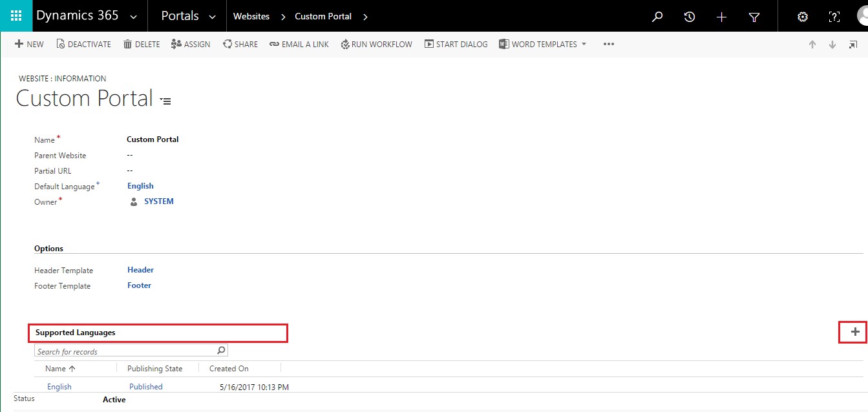The height and width of the screenshot is (412, 868).
Task: Open the SYSTEM owner link
Action: pyautogui.click(x=159, y=201)
